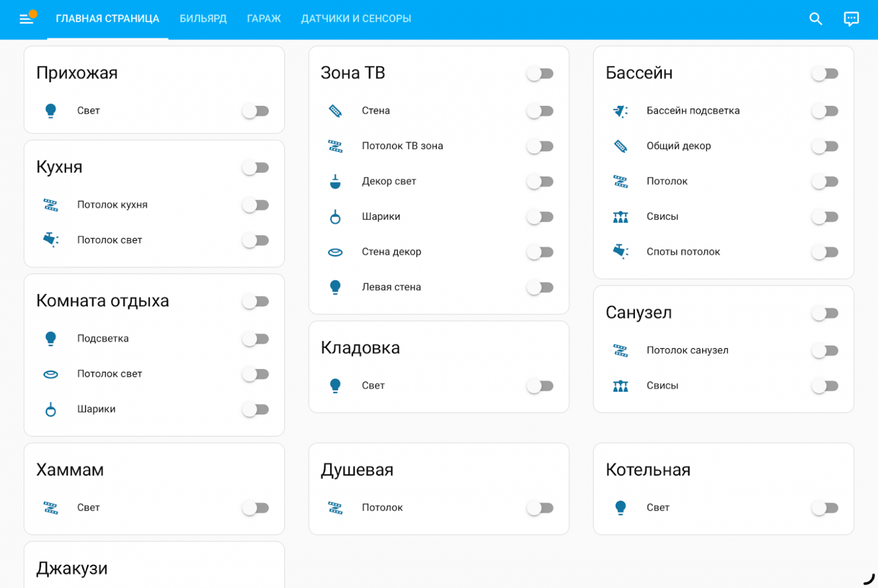Click the Потолок санузел entity name

coord(687,351)
